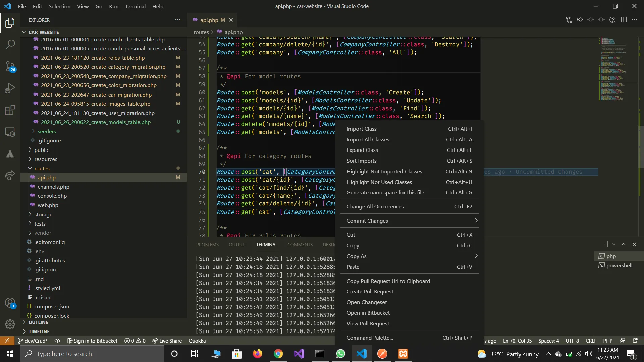Open Source Control view with 26 badge
The height and width of the screenshot is (362, 644).
pos(10,66)
